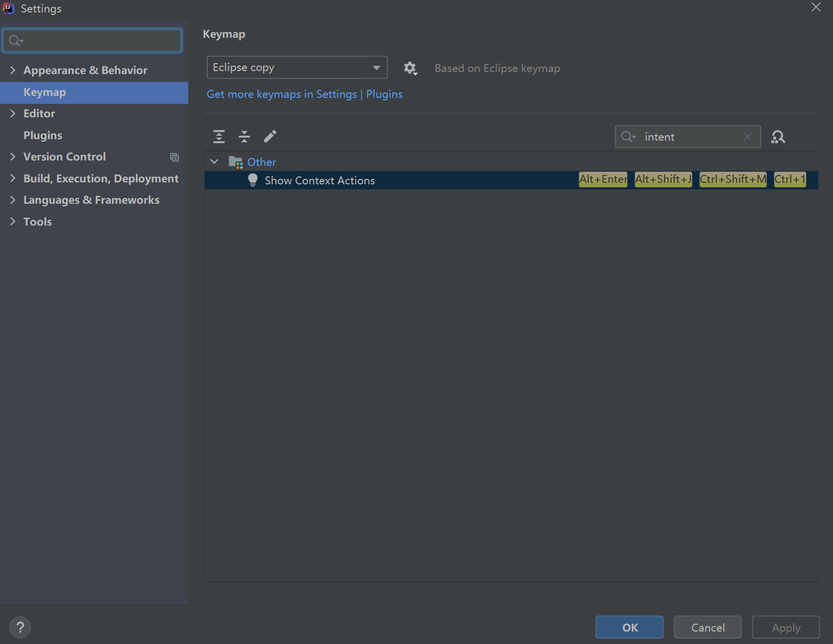Viewport: 833px width, 644px height.
Task: Select Version Control settings label
Action: tap(65, 157)
